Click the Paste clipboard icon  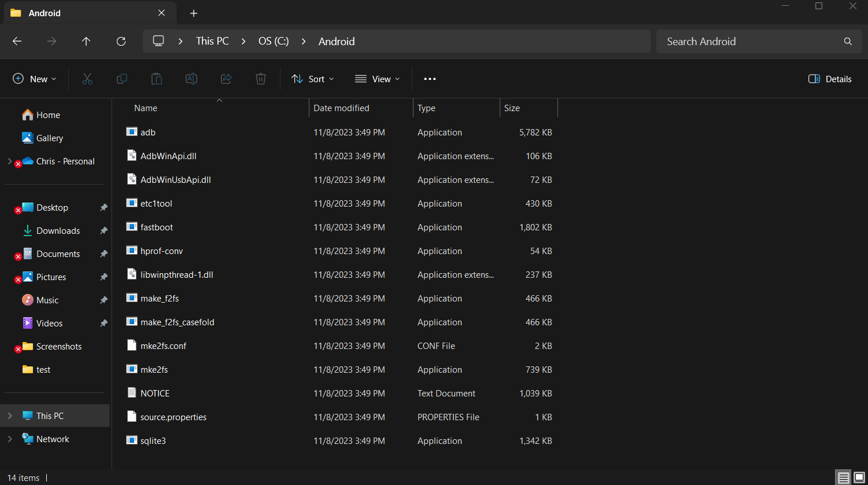point(157,79)
